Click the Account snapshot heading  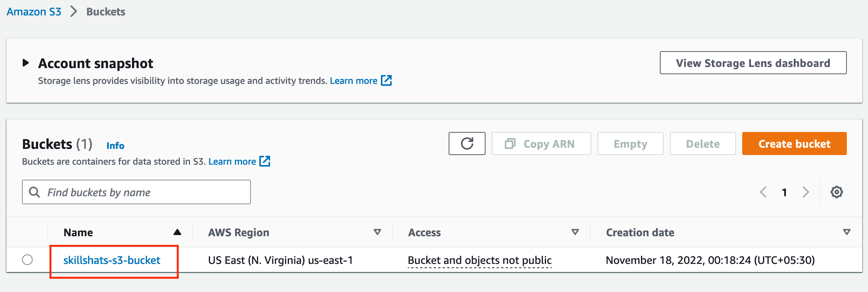(x=95, y=63)
